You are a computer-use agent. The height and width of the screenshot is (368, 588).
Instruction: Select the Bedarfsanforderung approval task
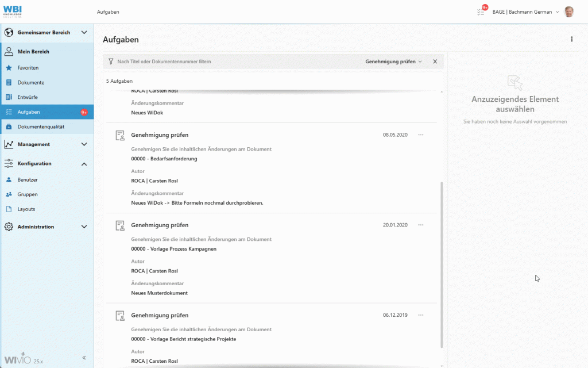[x=164, y=159]
